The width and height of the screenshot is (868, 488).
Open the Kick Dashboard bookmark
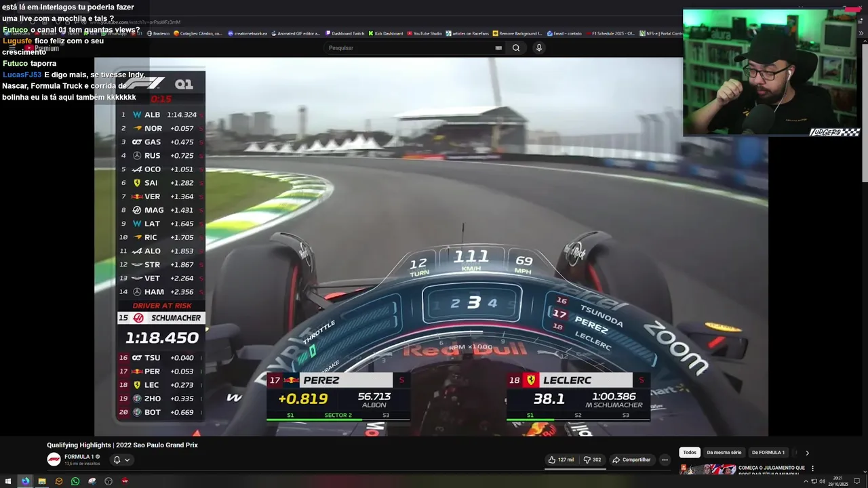[x=386, y=33]
